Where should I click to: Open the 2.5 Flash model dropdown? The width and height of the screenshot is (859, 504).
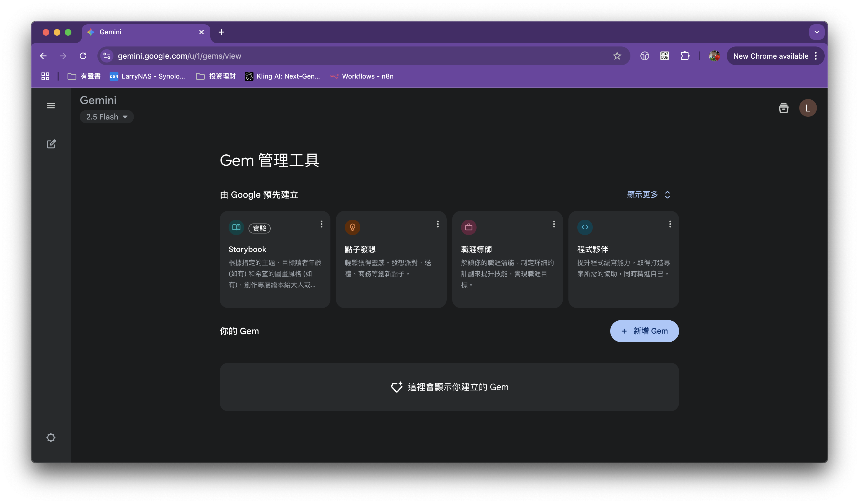coord(107,117)
